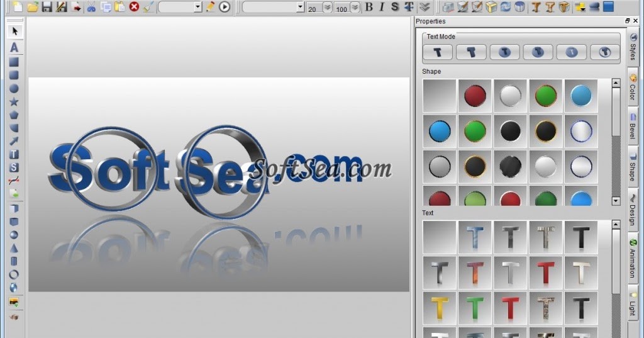This screenshot has width=644, height=338.
Task: Play the animation with the play button
Action: (x=225, y=6)
